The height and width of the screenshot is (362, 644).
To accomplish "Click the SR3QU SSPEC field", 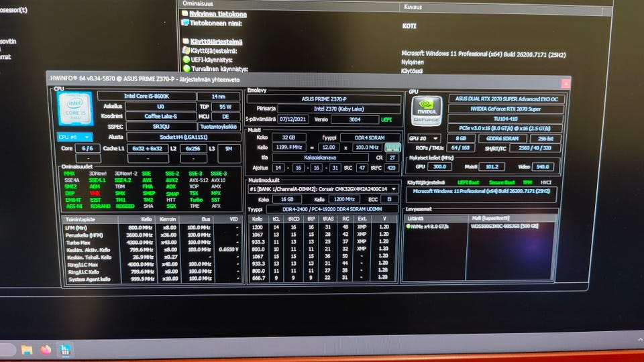I will [x=161, y=127].
